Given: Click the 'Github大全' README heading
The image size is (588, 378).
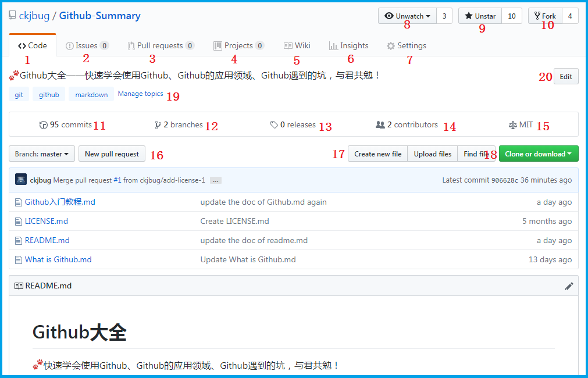Looking at the screenshot, I should pos(80,332).
